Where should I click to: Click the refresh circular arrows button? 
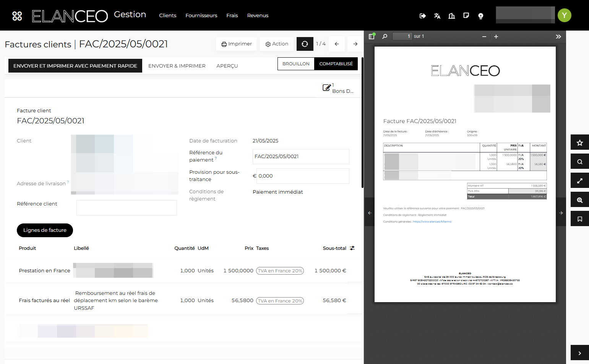(305, 44)
